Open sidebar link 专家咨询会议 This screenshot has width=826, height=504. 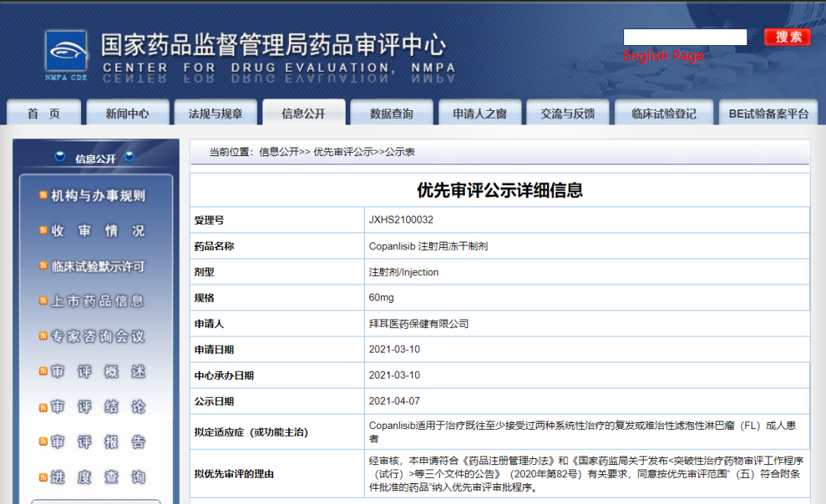(98, 337)
